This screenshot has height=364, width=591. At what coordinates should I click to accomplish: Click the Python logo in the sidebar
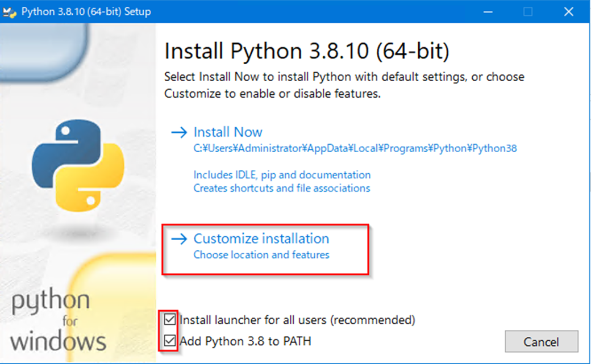pyautogui.click(x=78, y=165)
